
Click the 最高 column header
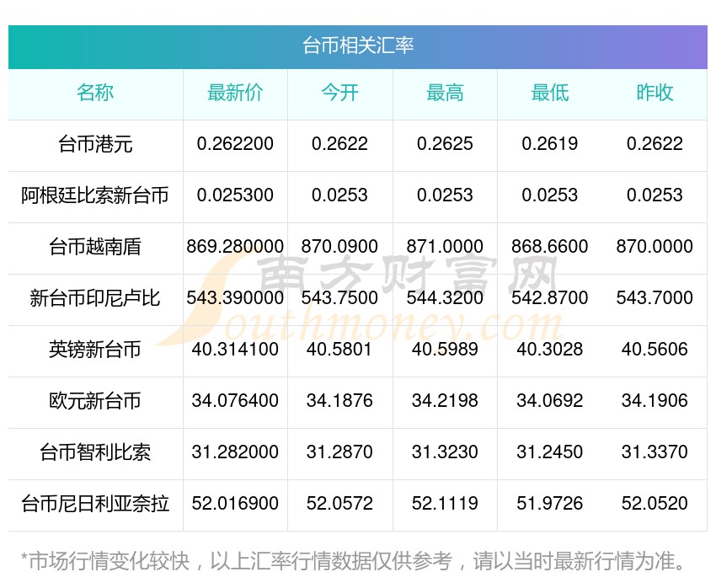click(x=445, y=93)
